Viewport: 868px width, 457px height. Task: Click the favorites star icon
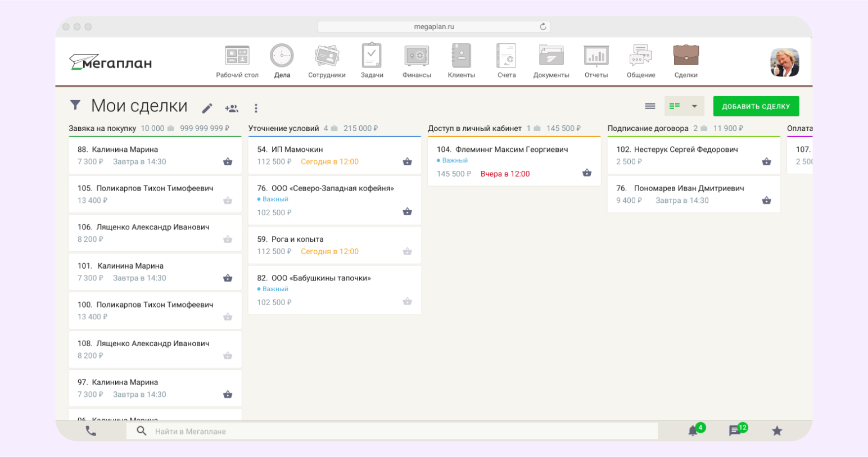click(777, 431)
